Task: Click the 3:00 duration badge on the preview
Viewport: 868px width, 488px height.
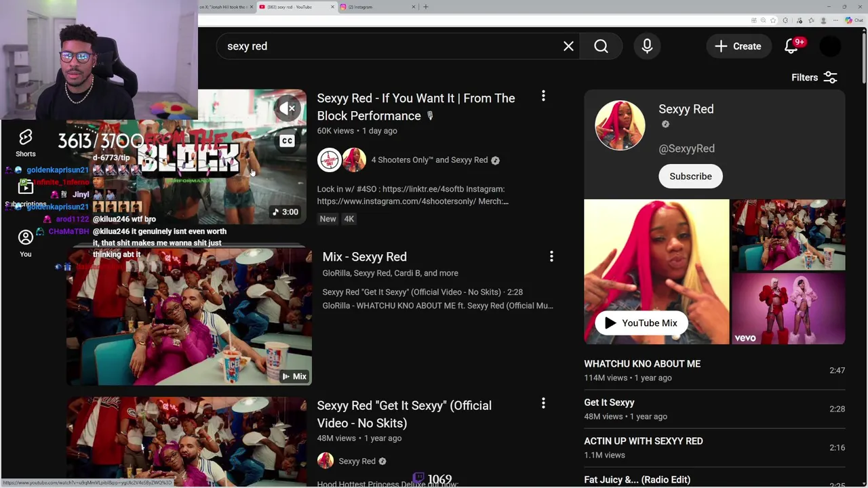Action: tap(285, 212)
